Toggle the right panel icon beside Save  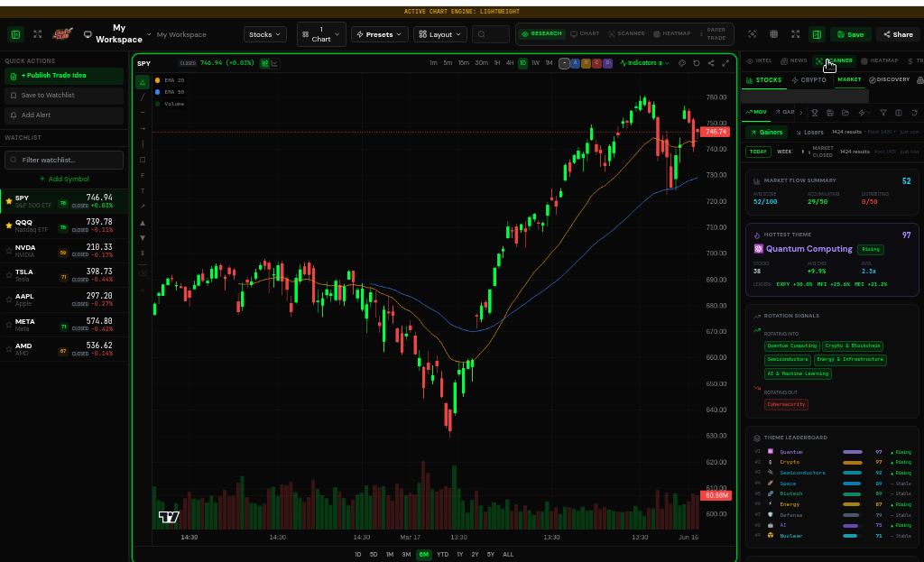pyautogui.click(x=817, y=35)
